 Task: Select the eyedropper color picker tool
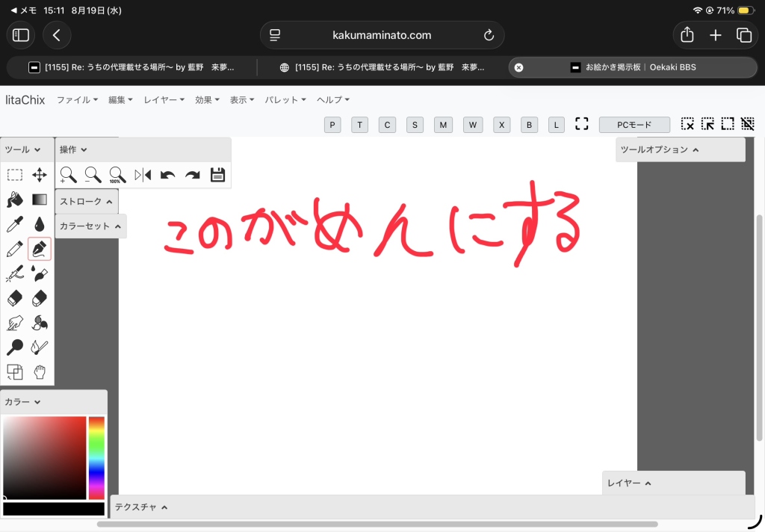[15, 224]
